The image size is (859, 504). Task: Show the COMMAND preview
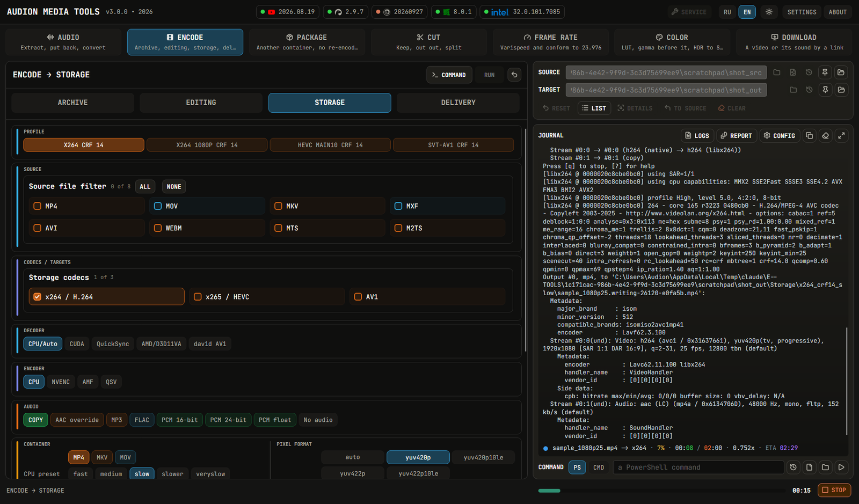point(449,75)
